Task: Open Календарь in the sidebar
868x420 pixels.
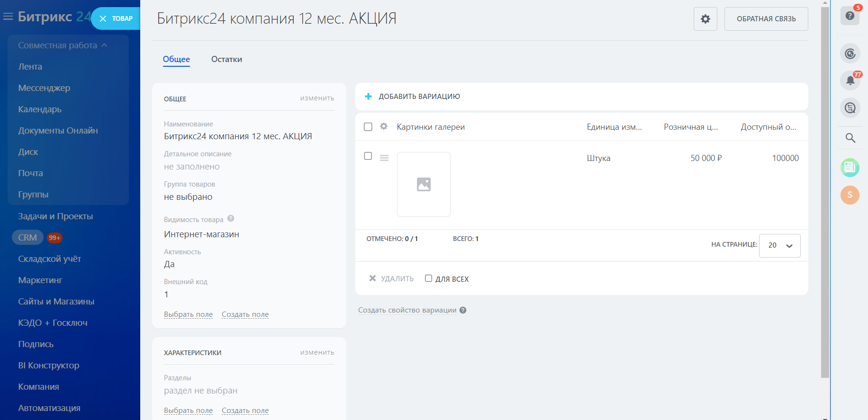Action: [x=40, y=109]
